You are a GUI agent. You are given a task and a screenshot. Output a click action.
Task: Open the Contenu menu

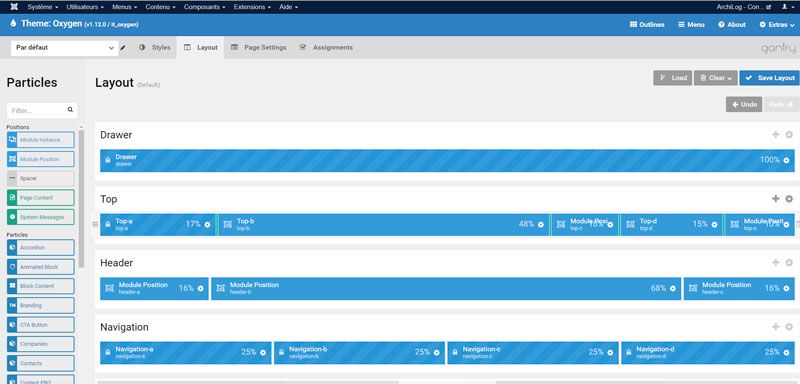pos(161,7)
